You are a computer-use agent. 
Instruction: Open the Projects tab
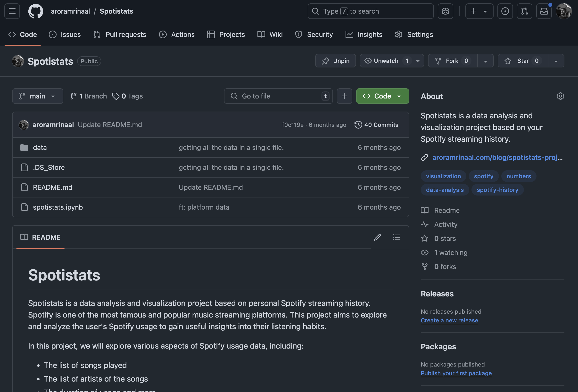[x=226, y=34]
